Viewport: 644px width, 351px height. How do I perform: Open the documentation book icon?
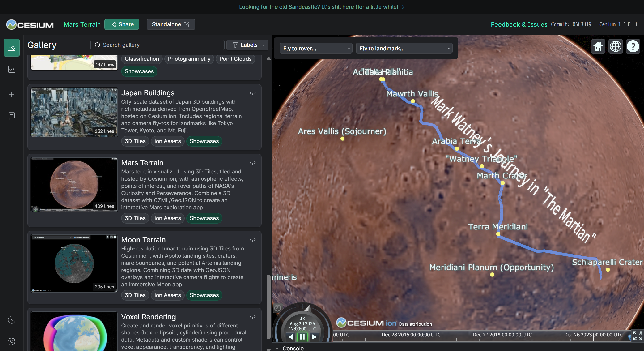tap(11, 116)
